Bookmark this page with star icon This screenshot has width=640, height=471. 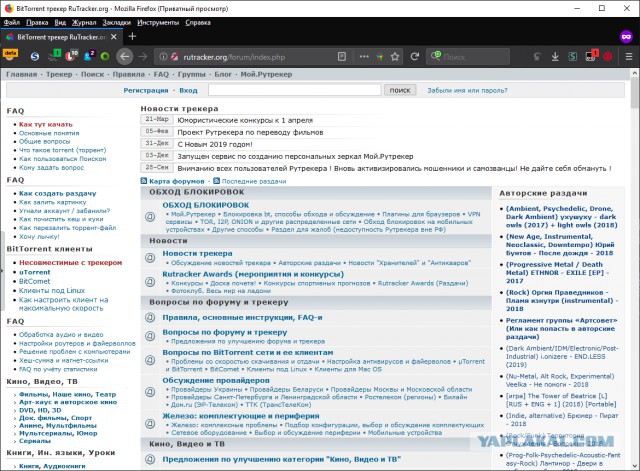click(395, 57)
